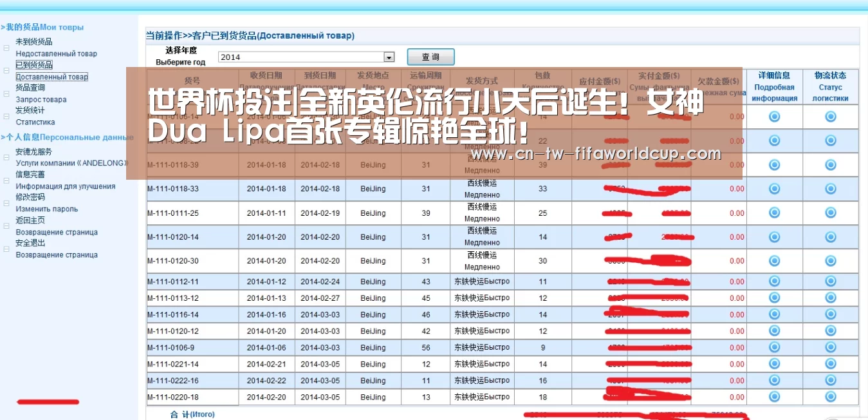Click receive date 2014-02-21 cell
The width and height of the screenshot is (868, 420).
click(266, 364)
